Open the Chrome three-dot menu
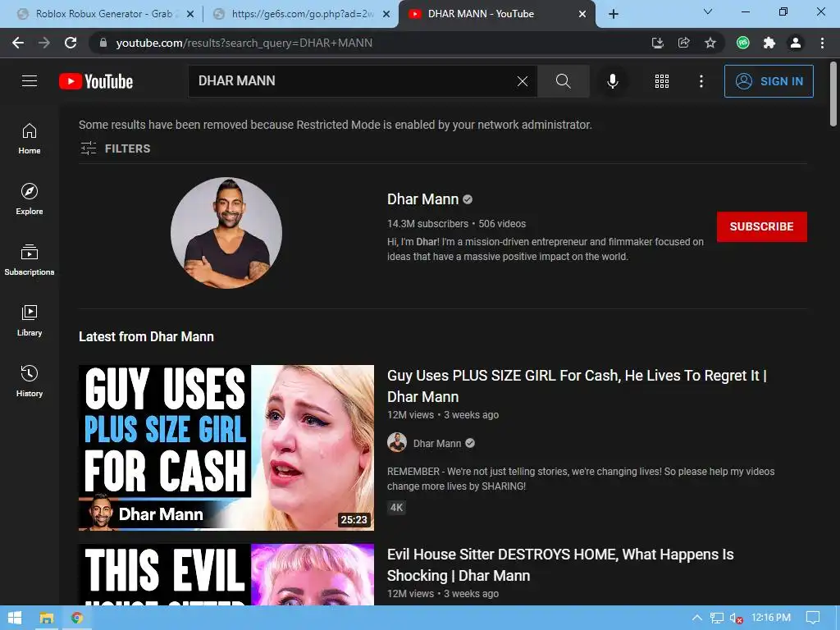This screenshot has width=840, height=630. [x=822, y=43]
